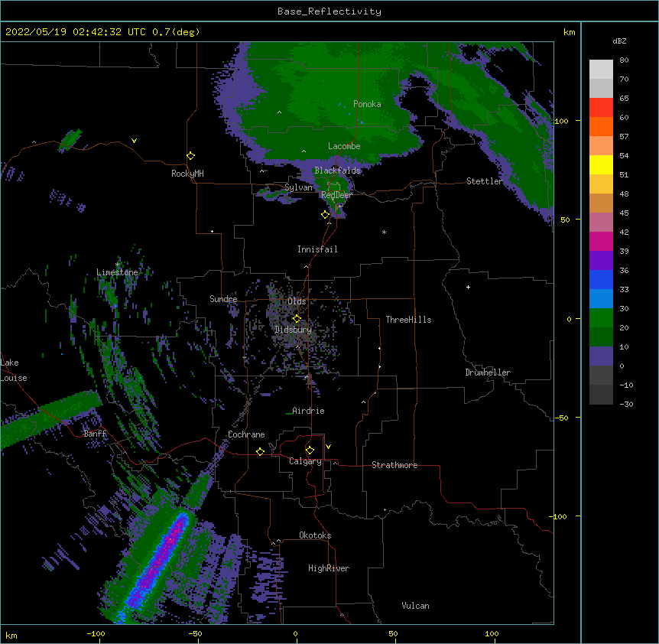
Task: Click the white plus marker north of Drumheller
Action: tap(468, 287)
